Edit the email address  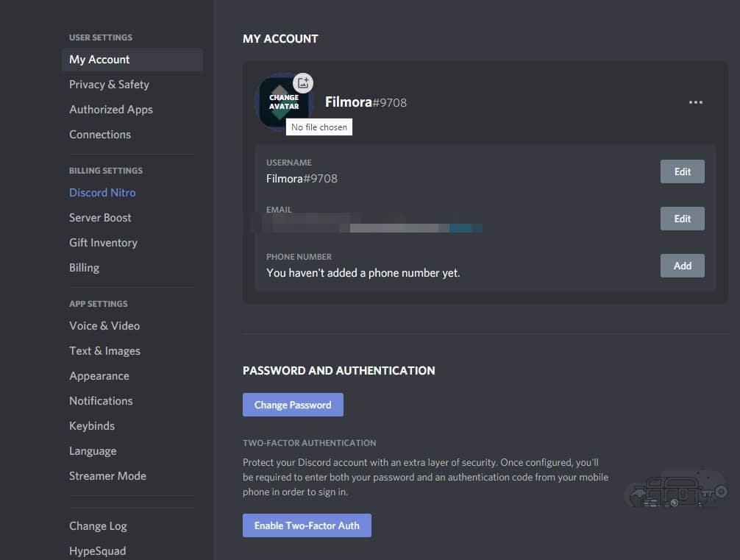(682, 219)
